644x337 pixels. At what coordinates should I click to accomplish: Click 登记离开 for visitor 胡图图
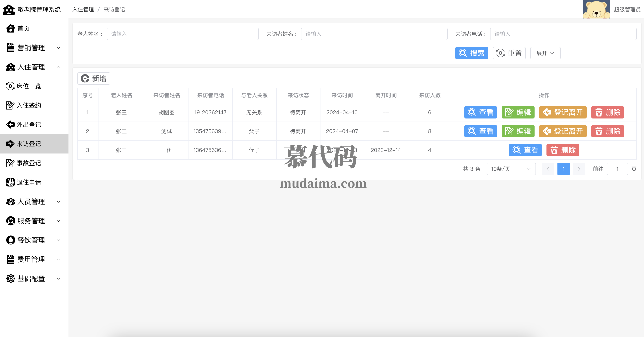(x=562, y=112)
